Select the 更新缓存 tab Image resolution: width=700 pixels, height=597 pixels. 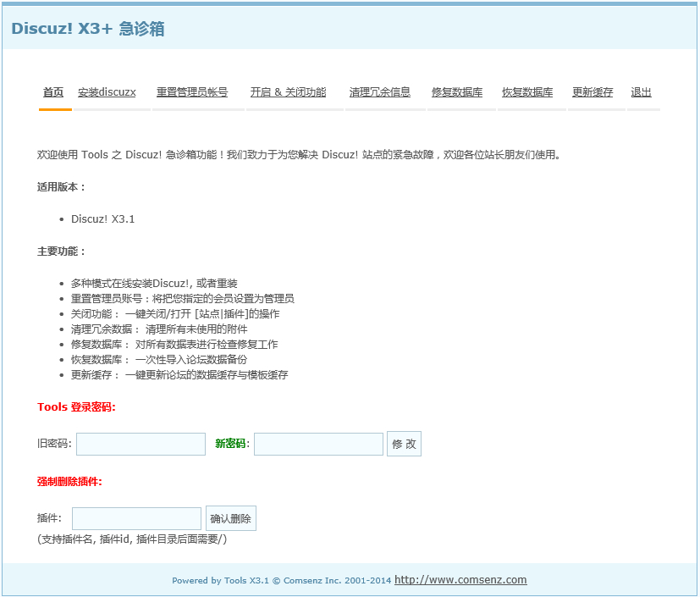click(593, 92)
